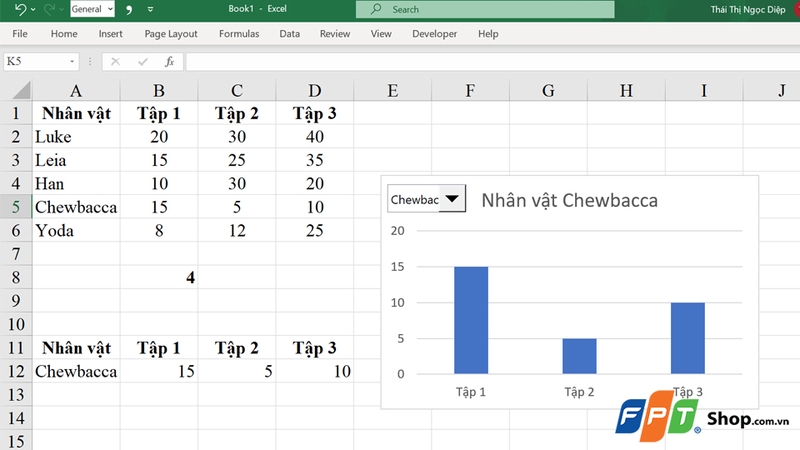The image size is (800, 450).
Task: Open the Page Layout tab
Action: tap(171, 34)
